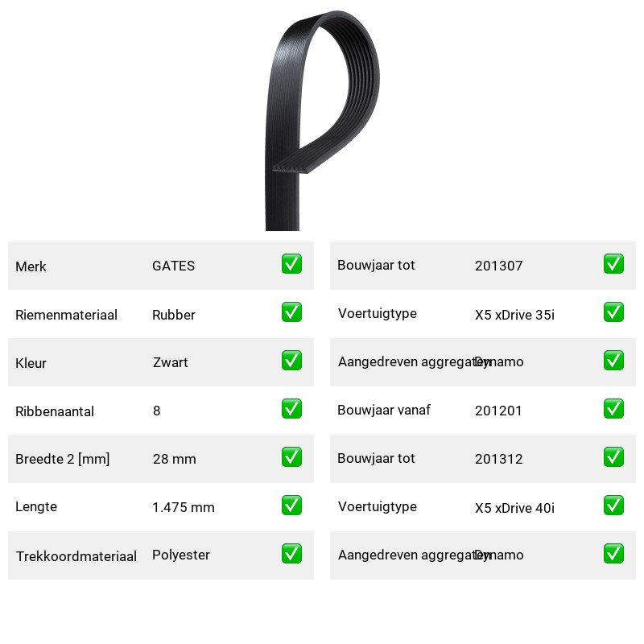Click the checkmark next to Lengte 1.475 mm
Screen dimensions: 644x644
point(291,506)
